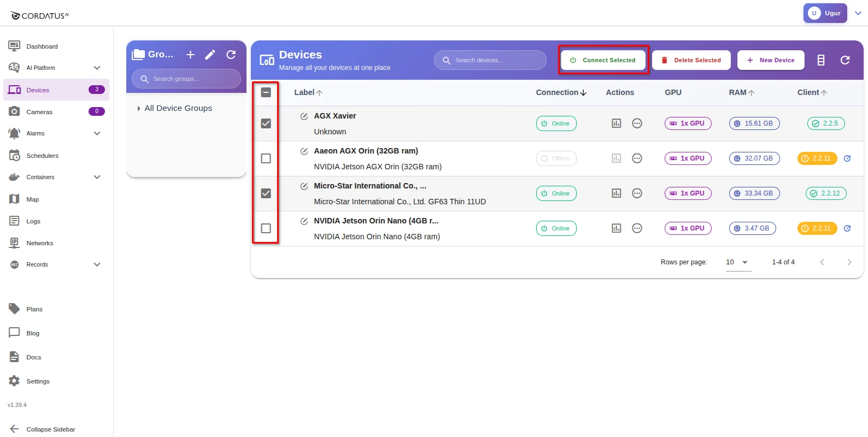Sort devices by Client column
This screenshot has width=868, height=437.
tap(812, 92)
